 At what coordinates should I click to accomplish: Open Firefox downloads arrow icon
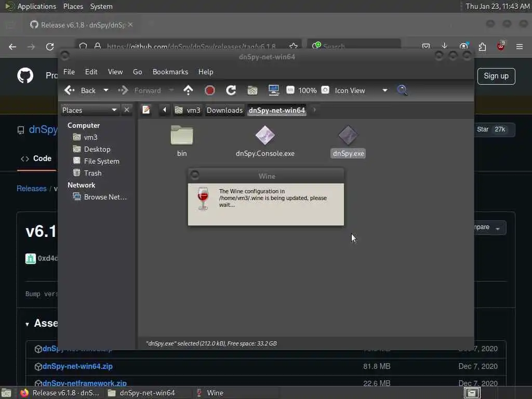(x=445, y=46)
